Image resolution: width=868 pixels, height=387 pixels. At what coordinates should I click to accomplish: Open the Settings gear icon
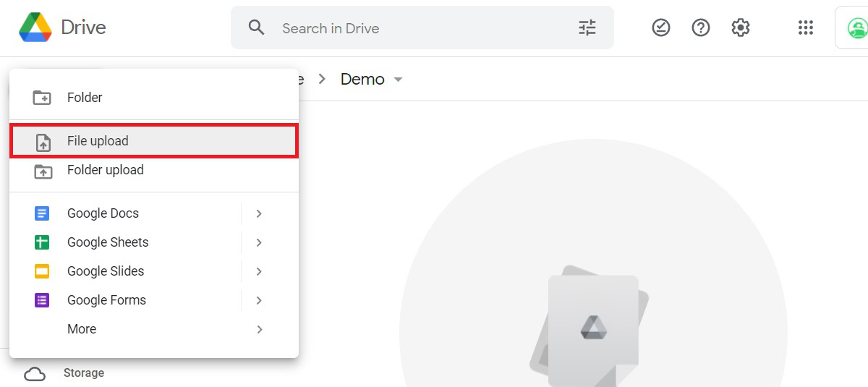click(x=741, y=28)
